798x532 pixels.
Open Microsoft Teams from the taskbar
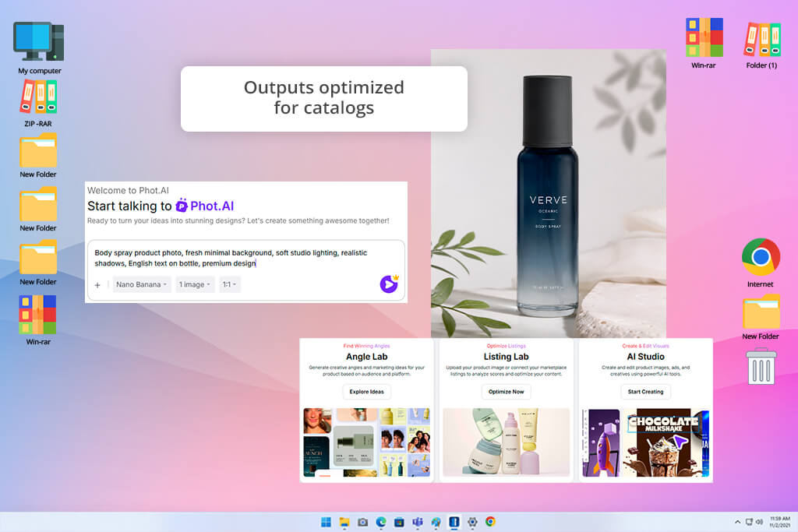418,522
